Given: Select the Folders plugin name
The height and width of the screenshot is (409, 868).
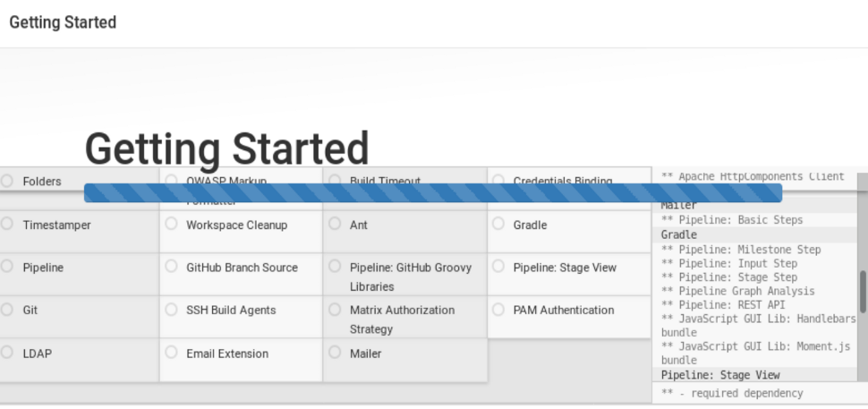Looking at the screenshot, I should [x=42, y=182].
